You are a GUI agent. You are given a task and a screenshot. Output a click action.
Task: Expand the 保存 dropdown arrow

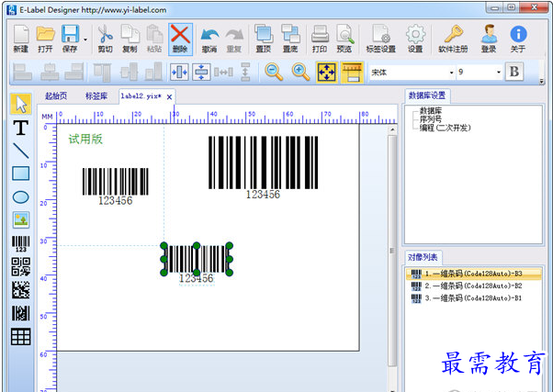(85, 39)
